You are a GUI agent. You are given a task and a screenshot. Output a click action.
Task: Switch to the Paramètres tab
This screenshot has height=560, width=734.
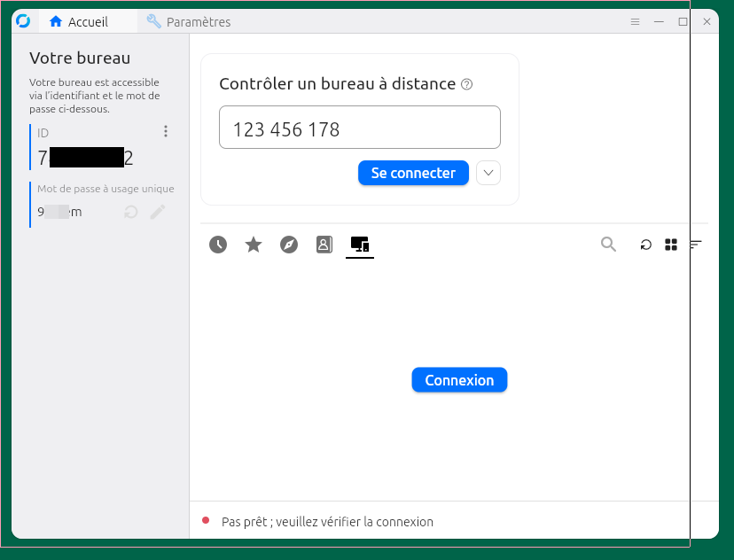[x=189, y=22]
